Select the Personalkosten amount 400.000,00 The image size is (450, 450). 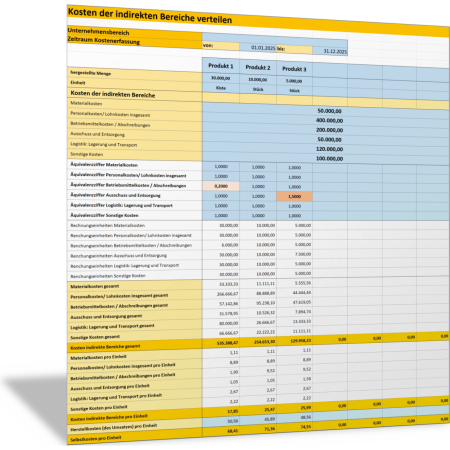coord(329,120)
